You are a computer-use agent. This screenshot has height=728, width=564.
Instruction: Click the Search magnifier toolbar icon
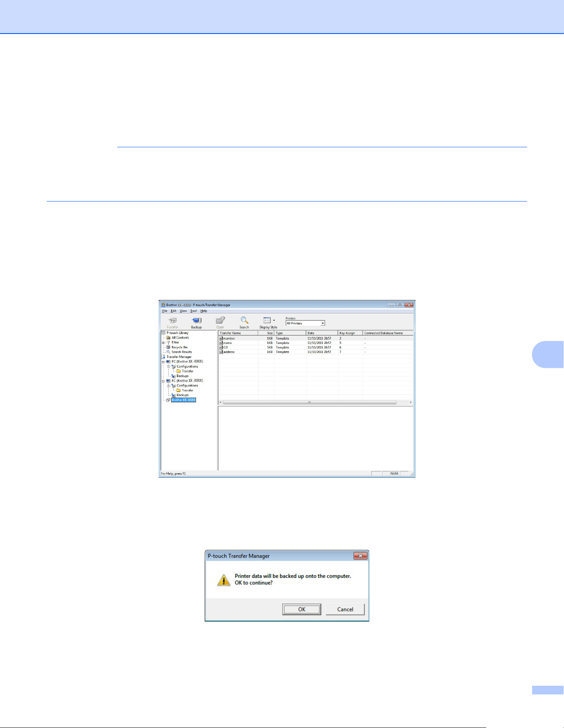[x=244, y=321]
